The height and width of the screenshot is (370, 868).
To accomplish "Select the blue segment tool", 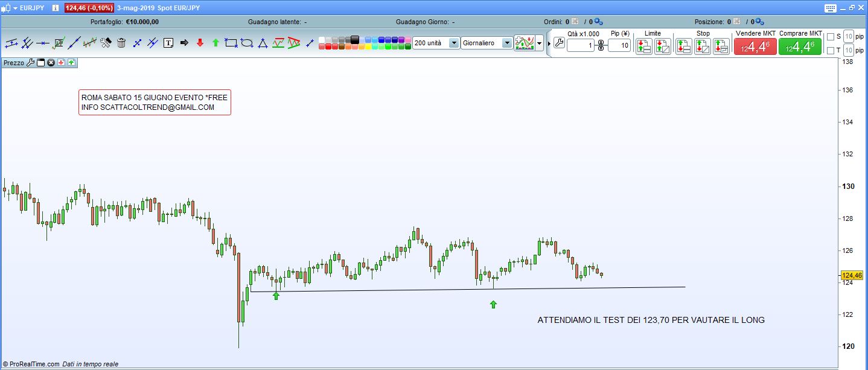I will [x=137, y=43].
